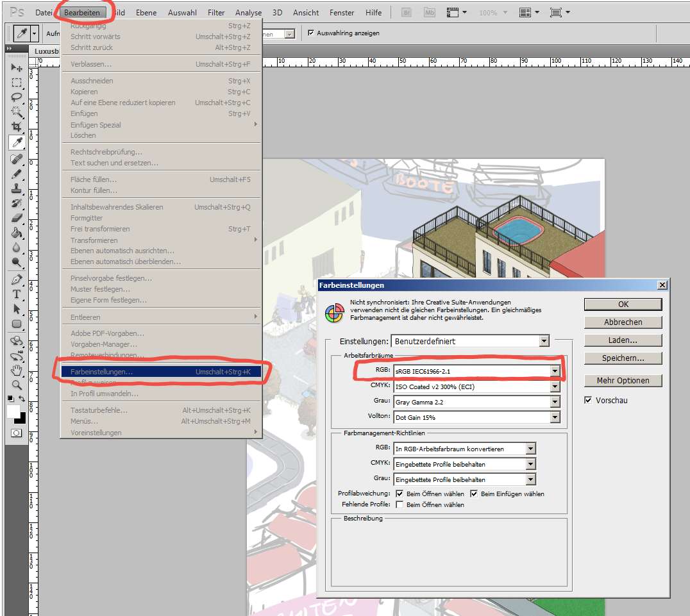Toggle the Auswahlring anzeigen checkbox

[x=311, y=33]
